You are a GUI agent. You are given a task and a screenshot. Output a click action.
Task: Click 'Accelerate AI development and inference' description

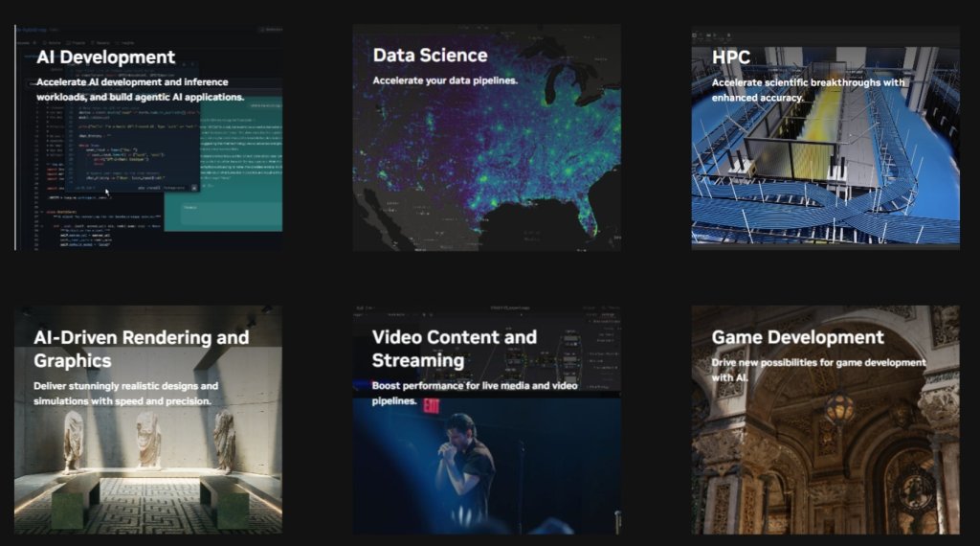click(x=140, y=89)
